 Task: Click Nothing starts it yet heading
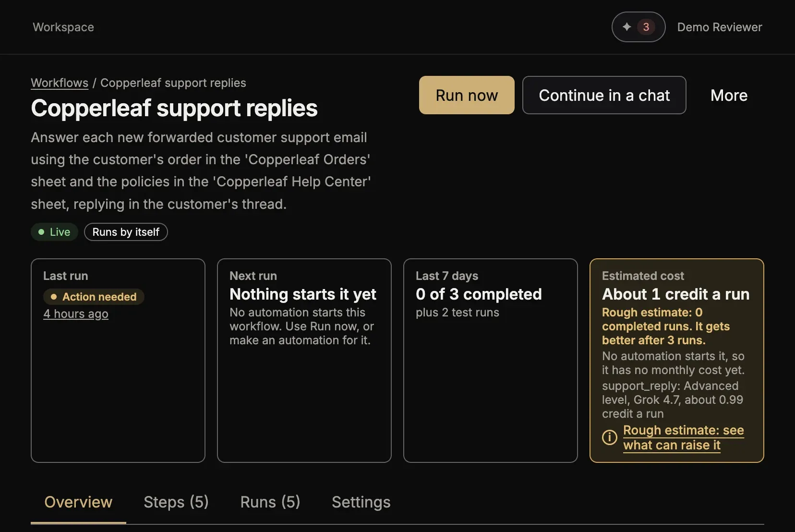tap(303, 294)
